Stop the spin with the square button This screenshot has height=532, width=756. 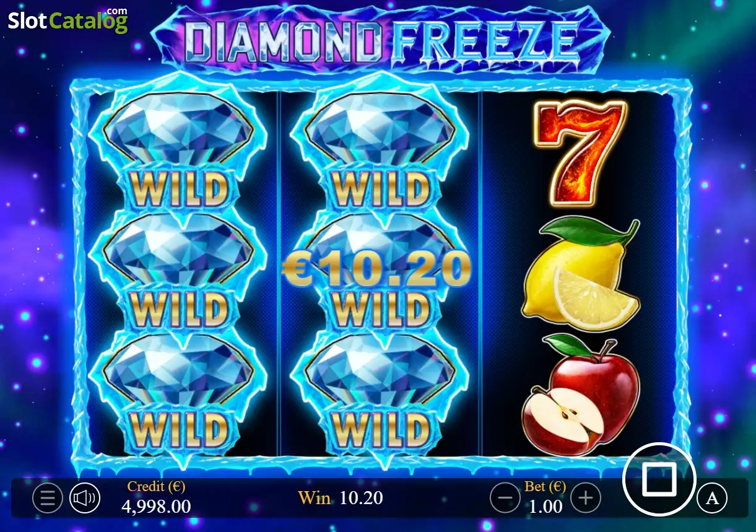tap(659, 480)
